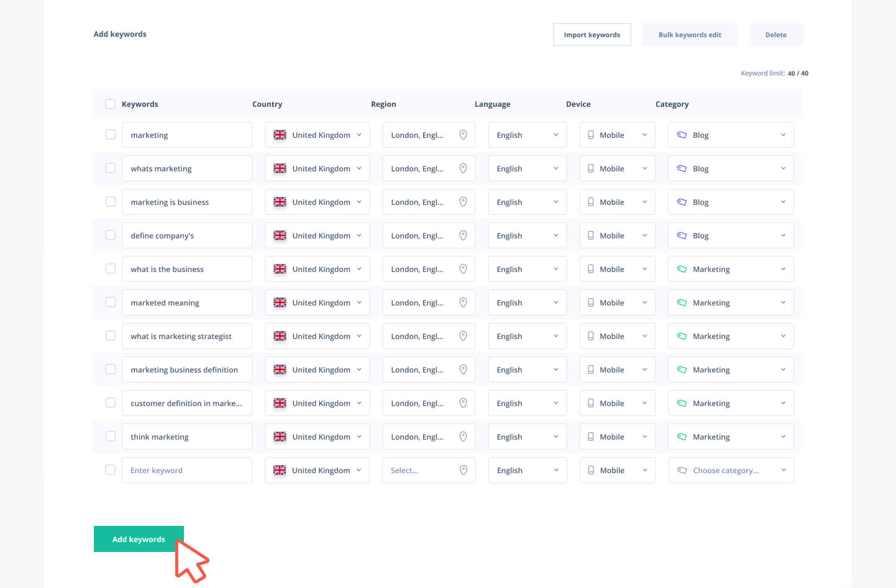Open Bulk keywords edit
Viewport: 896px width, 588px height.
point(690,35)
